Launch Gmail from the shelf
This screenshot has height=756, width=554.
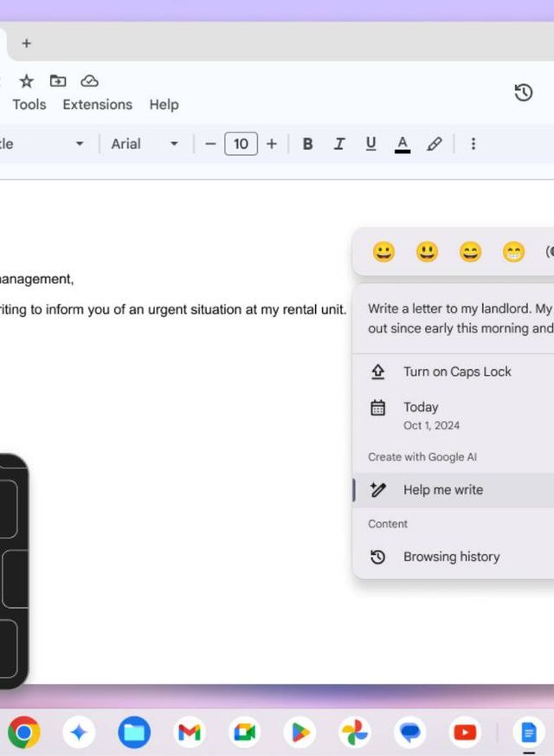(x=190, y=733)
